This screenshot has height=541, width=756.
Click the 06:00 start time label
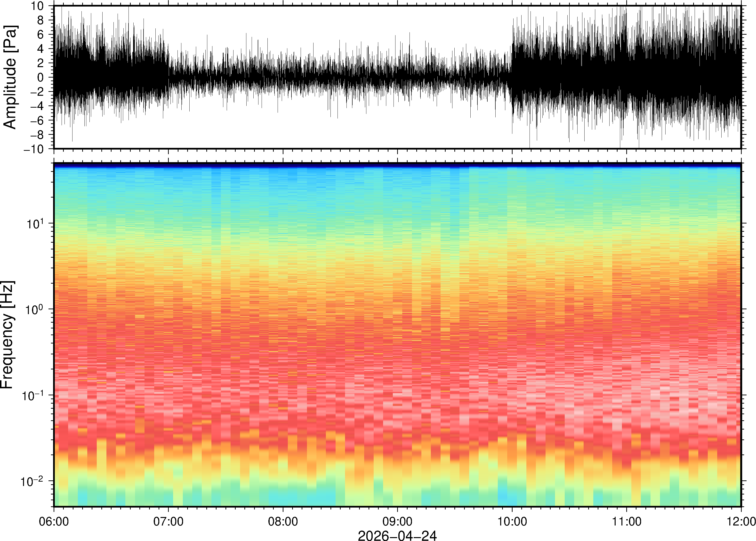[x=54, y=521]
